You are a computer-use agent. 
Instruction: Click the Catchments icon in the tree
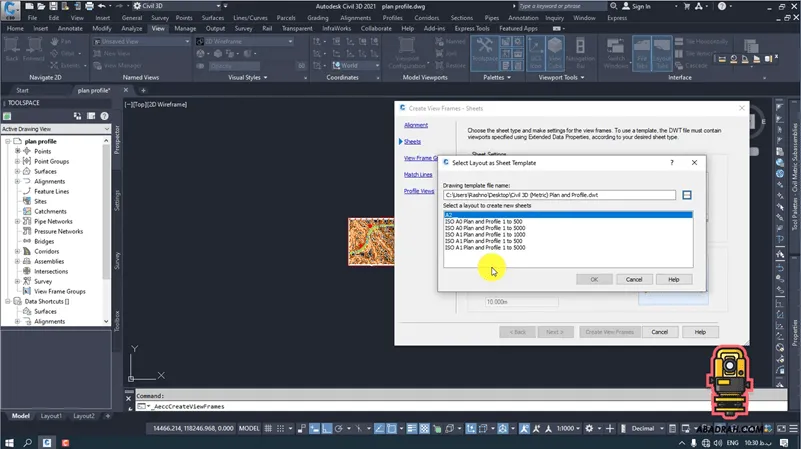point(28,211)
